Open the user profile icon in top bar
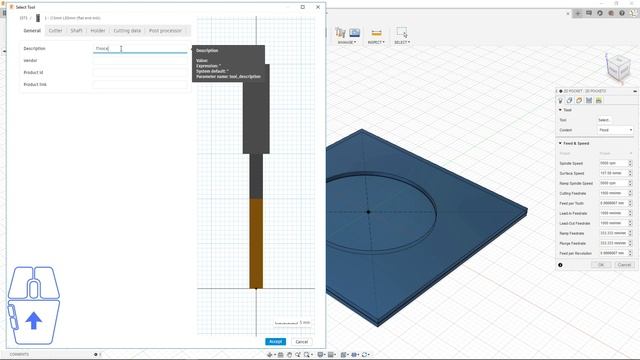 633,13
